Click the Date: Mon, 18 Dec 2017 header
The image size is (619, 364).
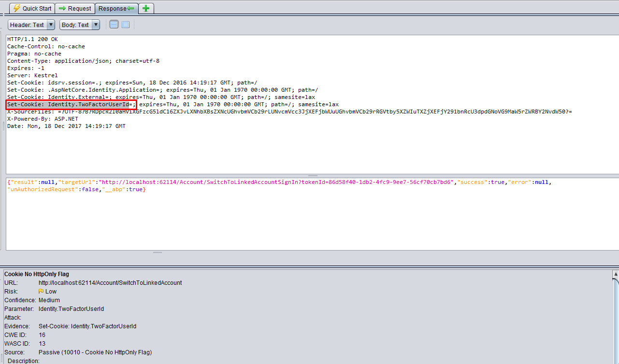[66, 126]
